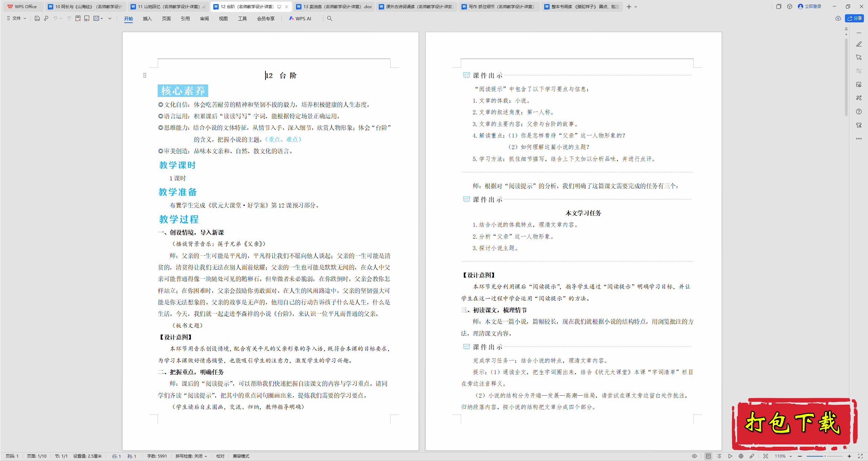Click the highlighter pen icon in status bar

[x=752, y=456]
